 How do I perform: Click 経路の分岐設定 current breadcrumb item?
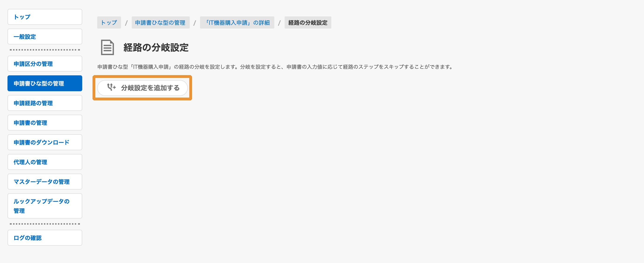308,22
